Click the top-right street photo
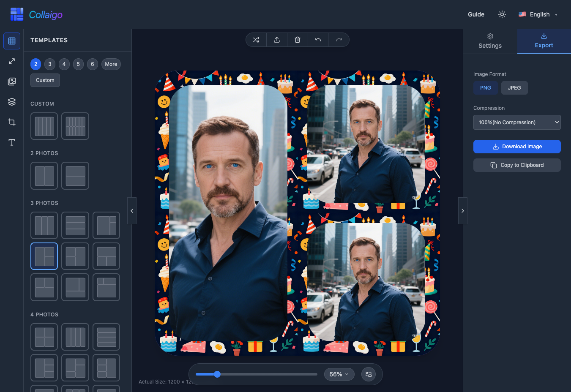Screen dimensions: 571x392 366,144
